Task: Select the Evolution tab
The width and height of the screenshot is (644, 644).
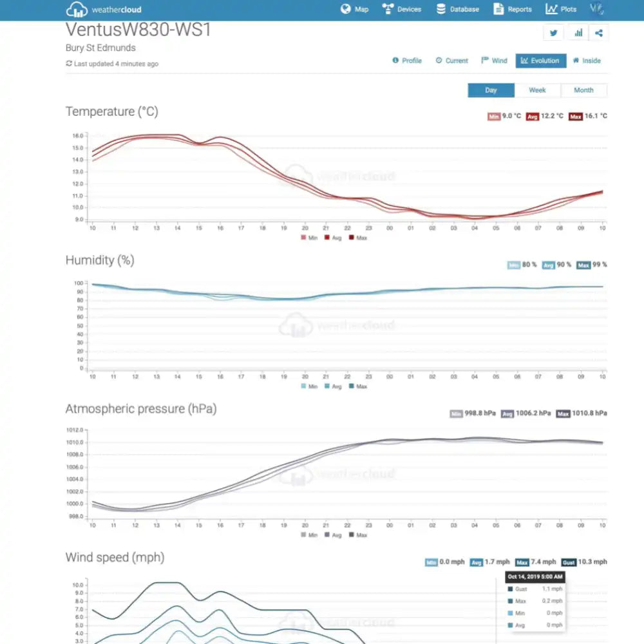Action: coord(540,61)
